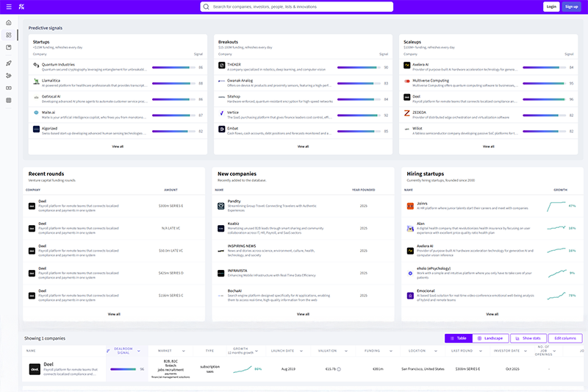The width and height of the screenshot is (588, 392).
Task: Open the Edit columns menu
Action: tap(565, 338)
